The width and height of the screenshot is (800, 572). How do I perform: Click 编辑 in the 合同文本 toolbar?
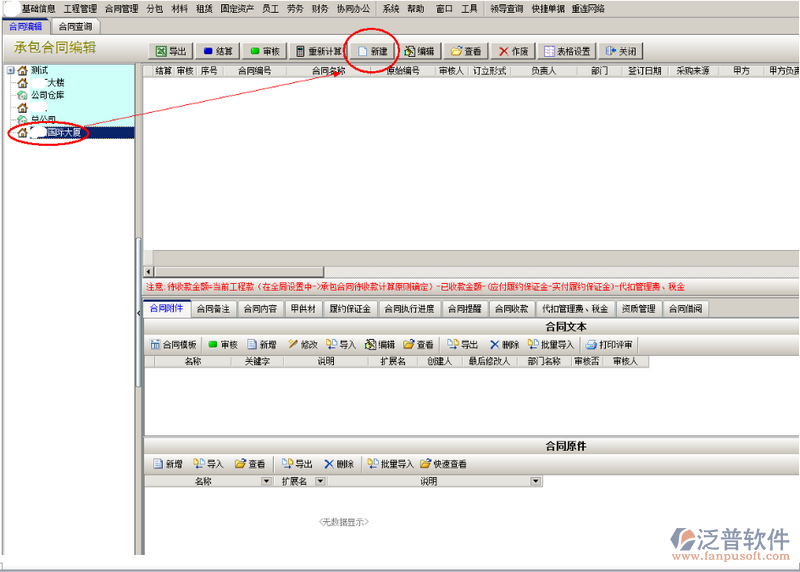tap(380, 345)
